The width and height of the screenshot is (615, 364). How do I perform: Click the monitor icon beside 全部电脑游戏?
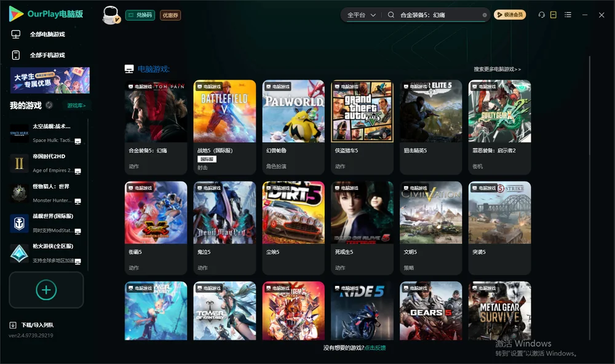tap(16, 34)
